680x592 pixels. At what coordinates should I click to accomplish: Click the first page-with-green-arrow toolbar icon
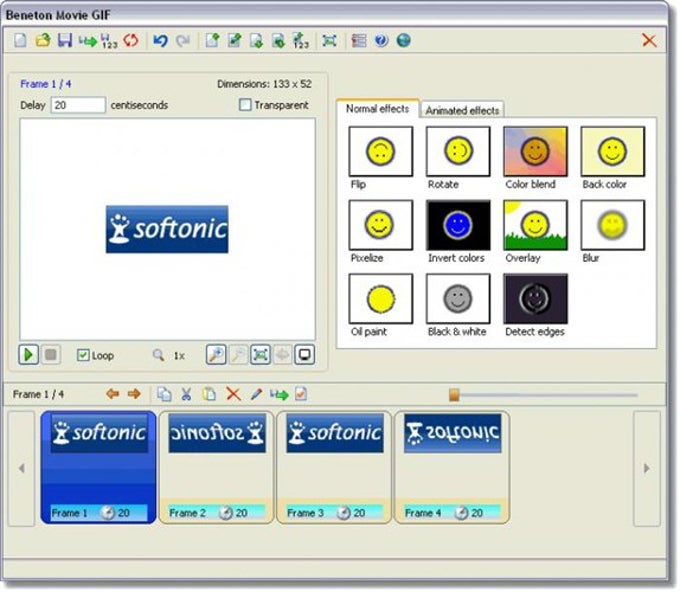pyautogui.click(x=212, y=40)
